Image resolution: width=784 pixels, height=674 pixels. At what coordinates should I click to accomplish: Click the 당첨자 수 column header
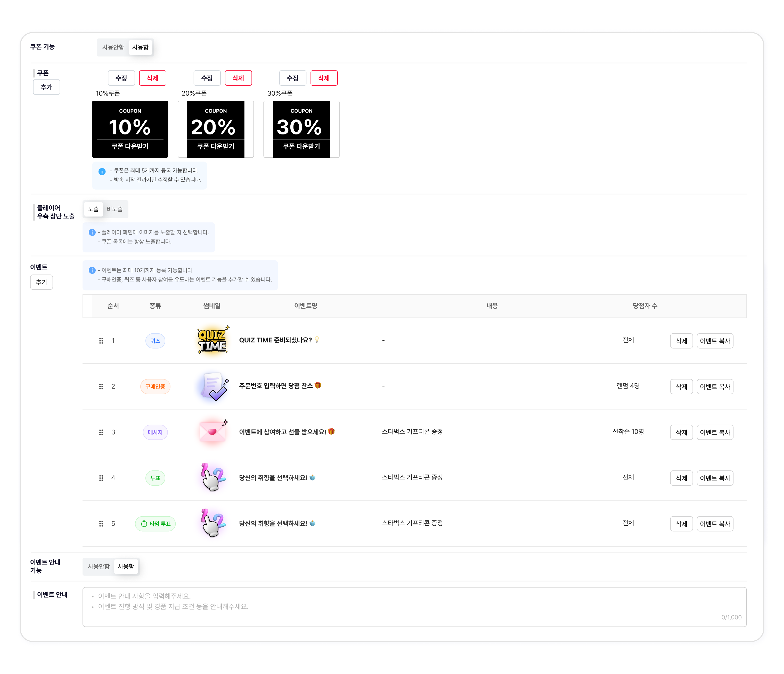click(x=645, y=306)
